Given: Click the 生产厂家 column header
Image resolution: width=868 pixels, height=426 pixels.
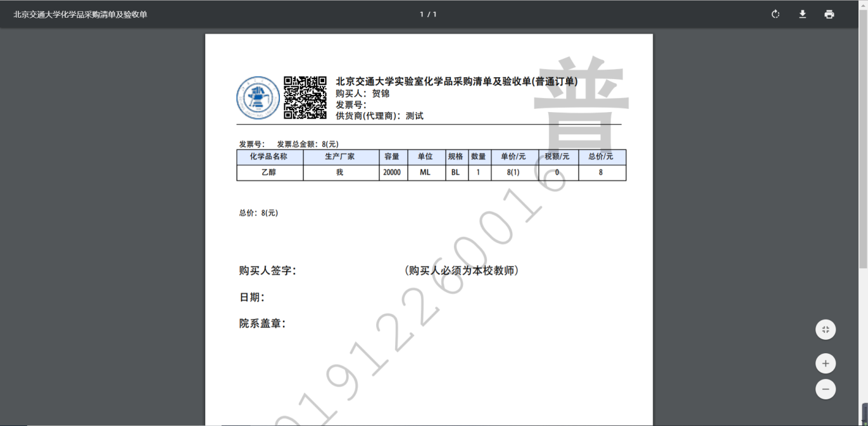Looking at the screenshot, I should point(340,156).
